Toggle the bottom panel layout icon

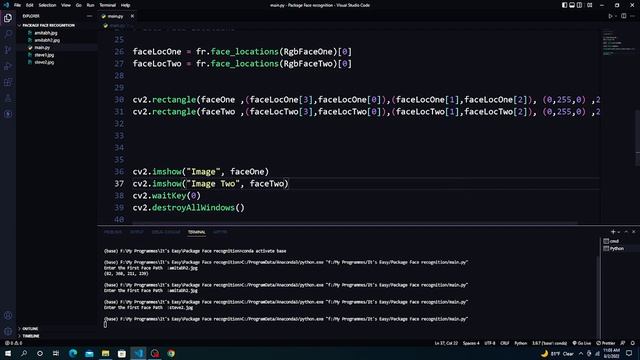(572, 5)
